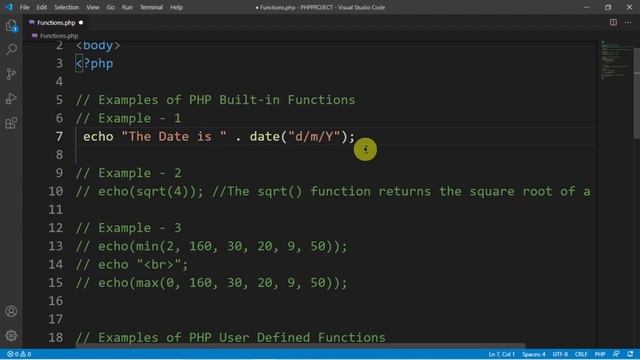Screen dimensions: 640x360
Task: Click the string "The Date is "
Action: [x=174, y=136]
